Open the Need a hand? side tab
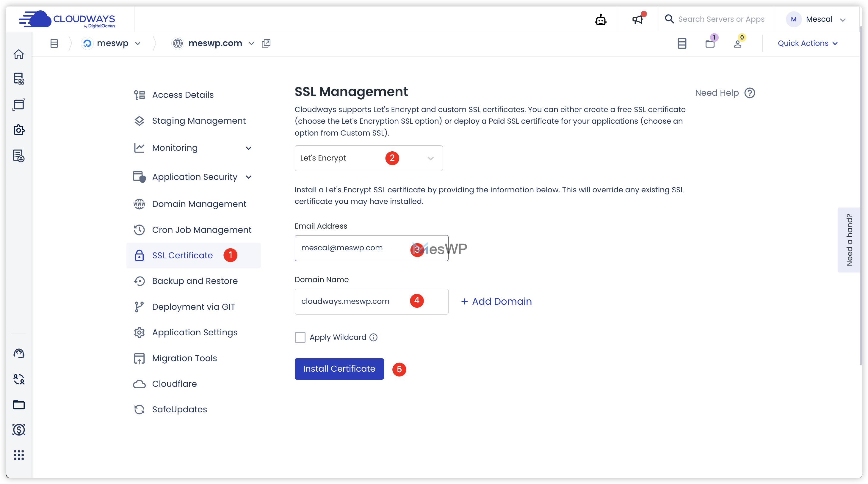 (x=849, y=240)
